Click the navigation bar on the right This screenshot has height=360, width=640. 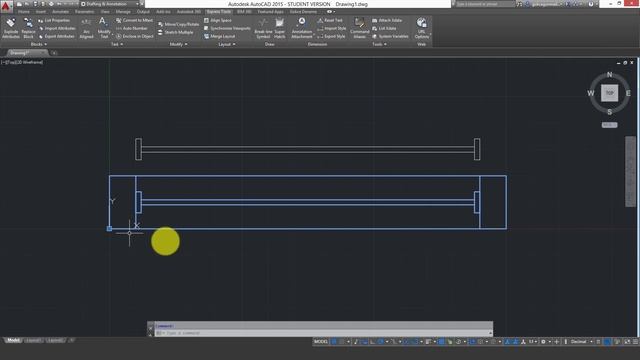(x=630, y=171)
